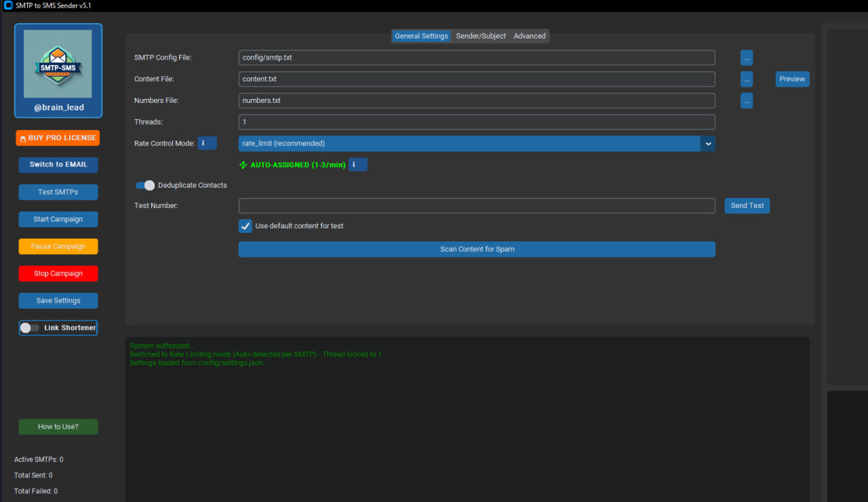Expand the Rate Control Mode dropdown arrow

[708, 144]
